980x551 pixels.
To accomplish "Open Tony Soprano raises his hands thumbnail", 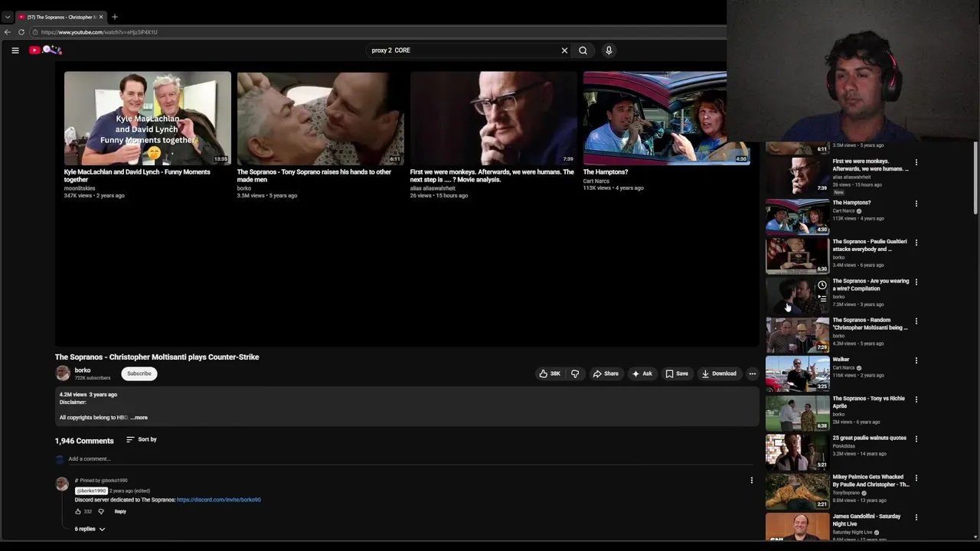I will [x=320, y=118].
